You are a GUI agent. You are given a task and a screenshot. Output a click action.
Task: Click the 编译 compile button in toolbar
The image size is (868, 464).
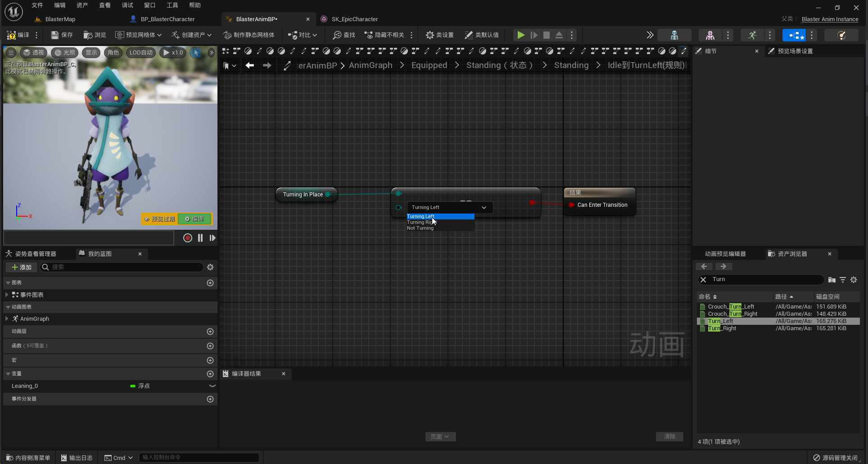pos(18,35)
